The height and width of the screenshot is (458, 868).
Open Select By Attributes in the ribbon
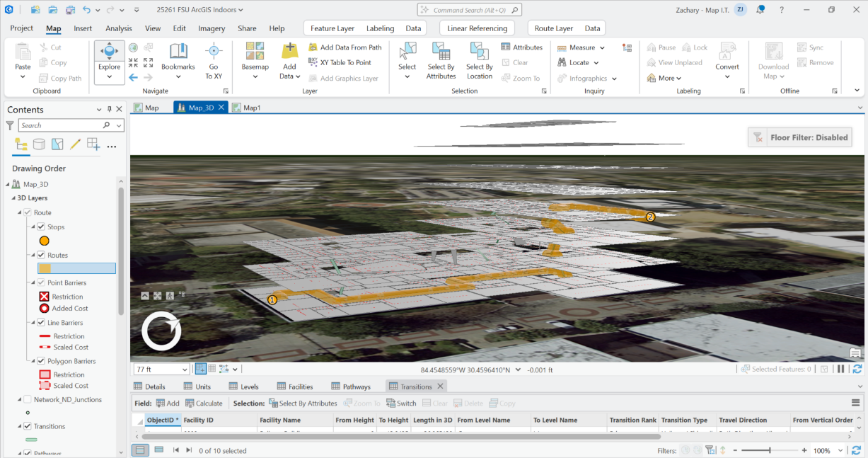tap(441, 59)
